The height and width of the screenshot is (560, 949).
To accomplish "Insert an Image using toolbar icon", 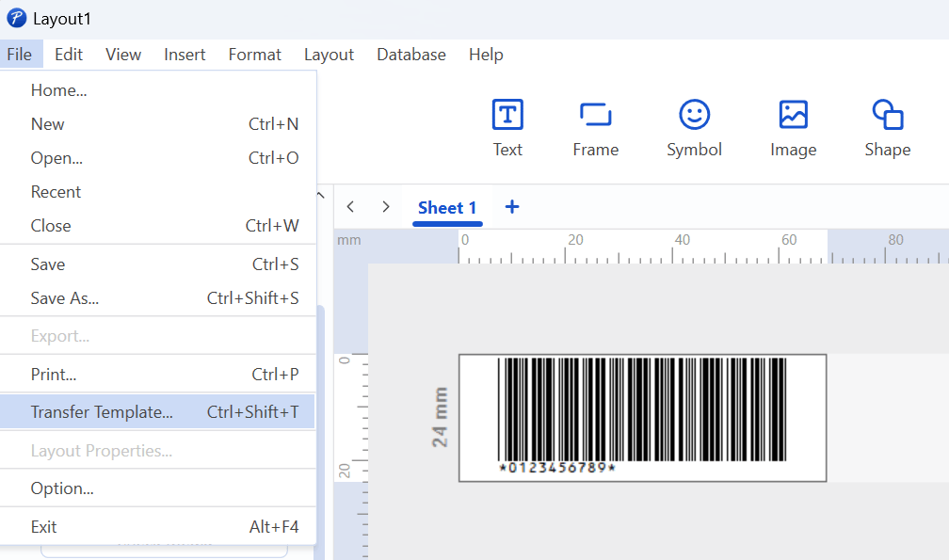I will [793, 116].
